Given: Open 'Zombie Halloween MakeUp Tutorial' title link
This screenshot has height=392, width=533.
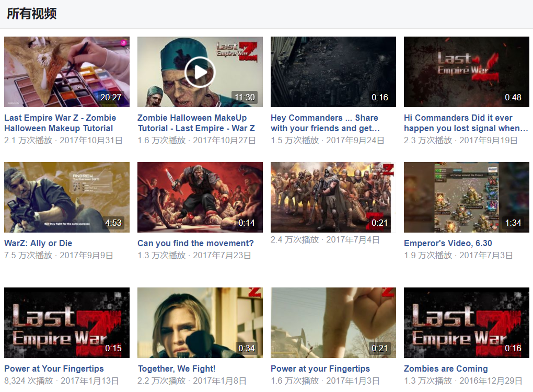Looking at the screenshot, I should pos(196,123).
